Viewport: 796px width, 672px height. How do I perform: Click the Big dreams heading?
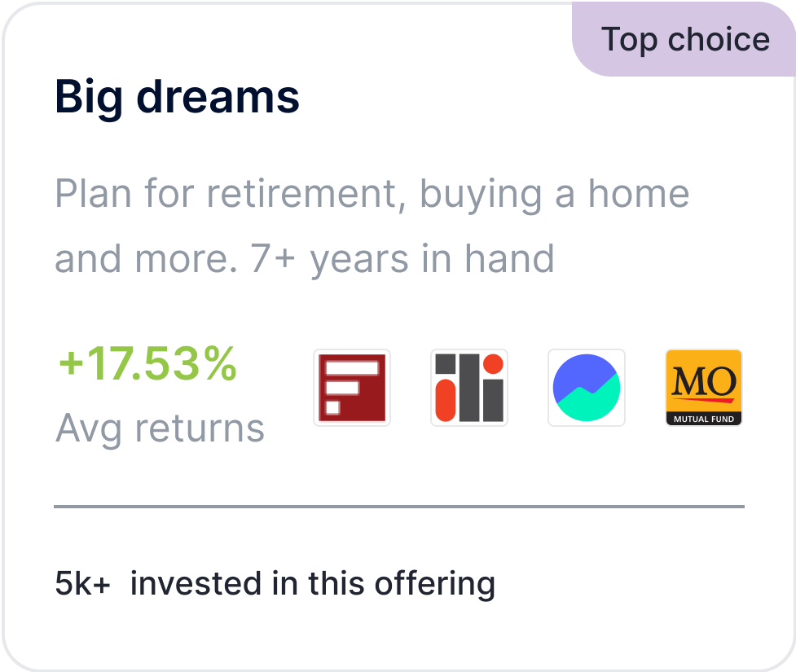176,97
